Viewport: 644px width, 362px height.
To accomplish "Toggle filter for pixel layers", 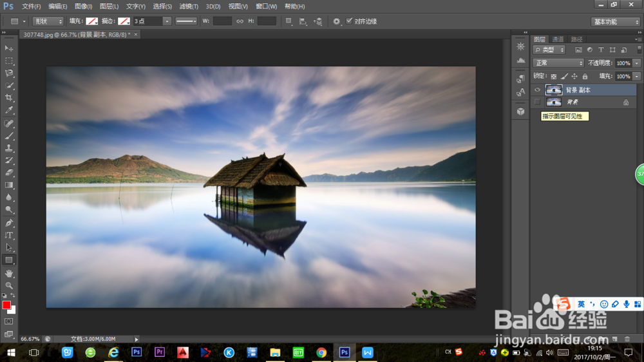I will point(578,50).
